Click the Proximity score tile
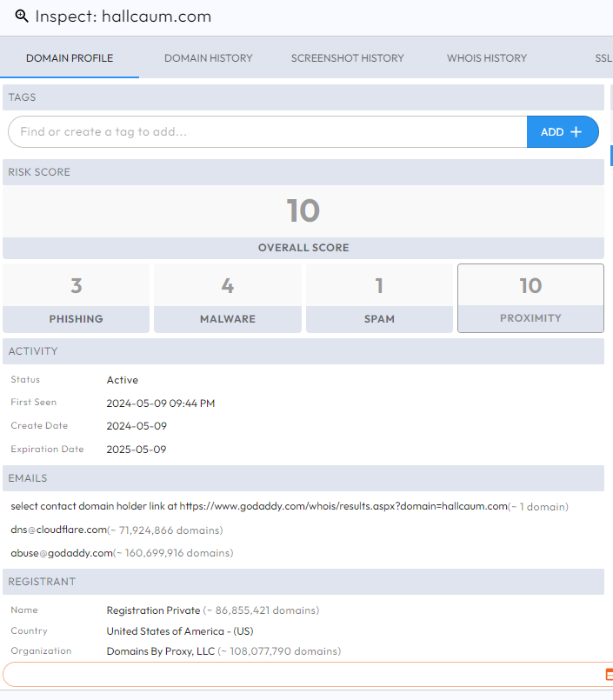Image resolution: width=613 pixels, height=700 pixels. 530,298
